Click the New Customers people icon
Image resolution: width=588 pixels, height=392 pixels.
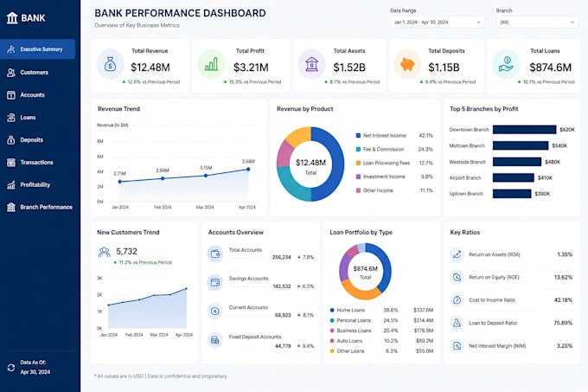tap(104, 252)
